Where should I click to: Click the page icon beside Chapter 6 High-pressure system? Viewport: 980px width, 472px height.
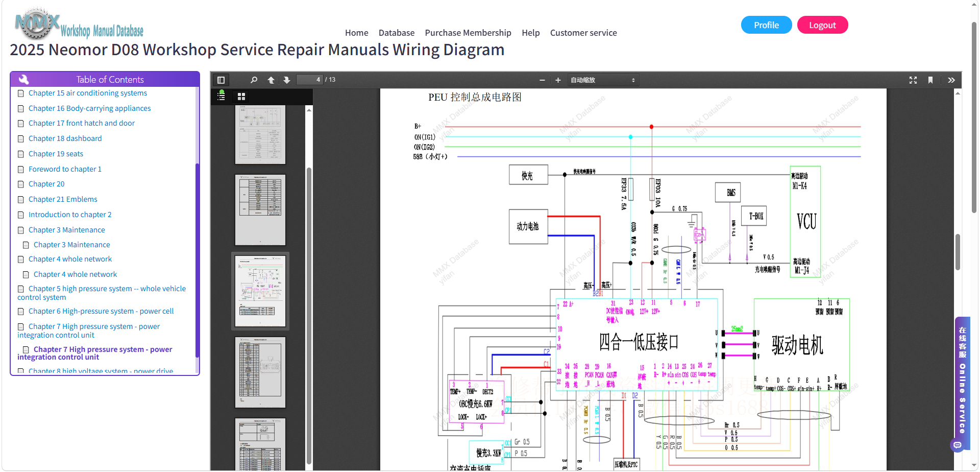click(x=21, y=312)
